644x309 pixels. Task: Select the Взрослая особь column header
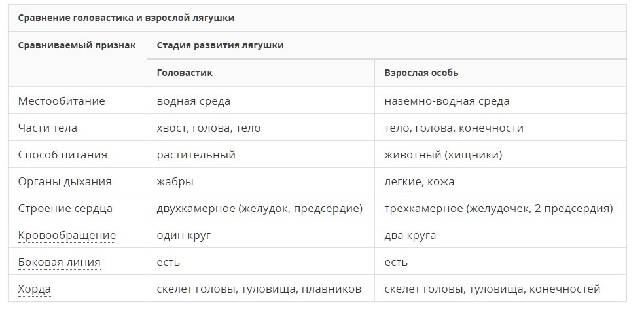tap(421, 73)
